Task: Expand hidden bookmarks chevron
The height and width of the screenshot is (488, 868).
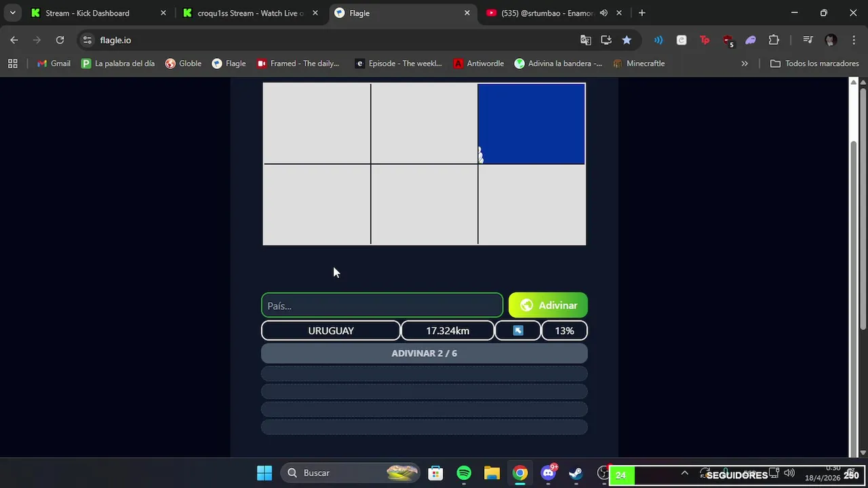Action: point(745,63)
